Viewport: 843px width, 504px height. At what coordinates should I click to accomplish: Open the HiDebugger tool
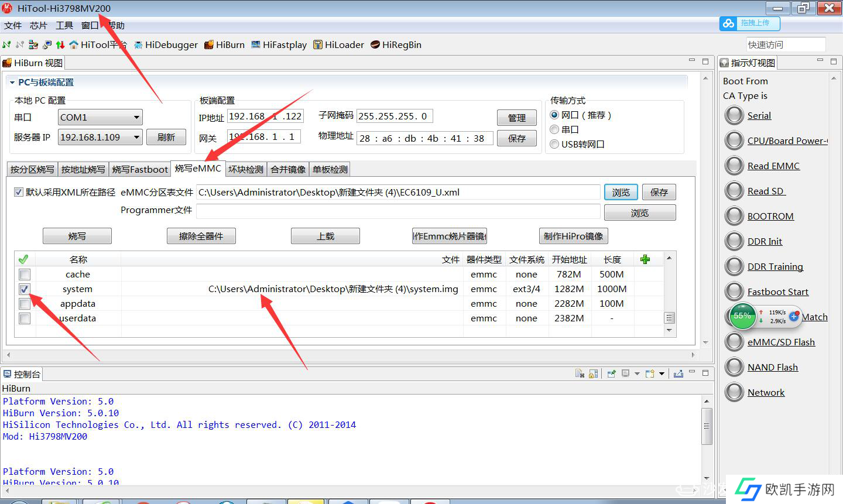click(x=166, y=45)
